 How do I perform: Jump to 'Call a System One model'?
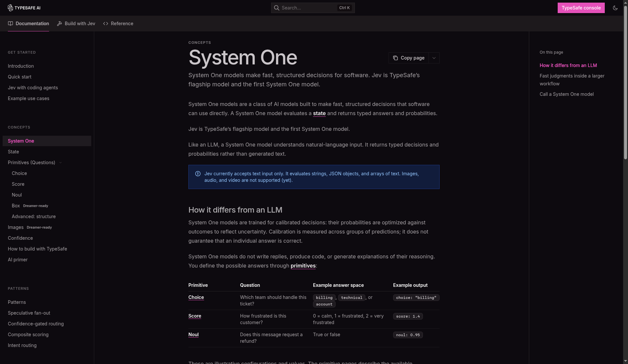[567, 94]
